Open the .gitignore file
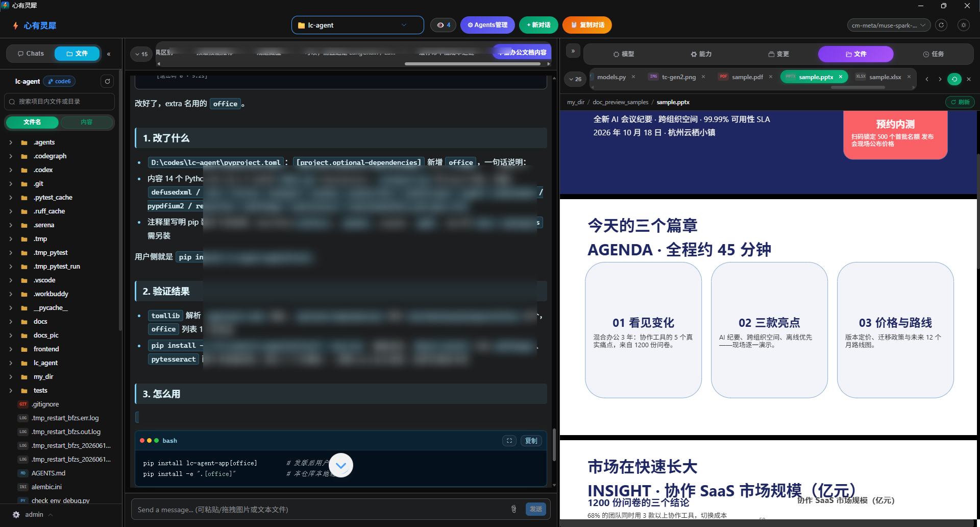The height and width of the screenshot is (527, 980). pos(45,404)
